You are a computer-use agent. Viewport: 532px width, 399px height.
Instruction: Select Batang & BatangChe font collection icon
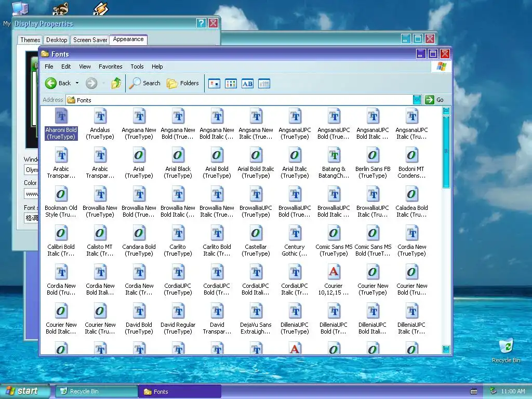334,155
